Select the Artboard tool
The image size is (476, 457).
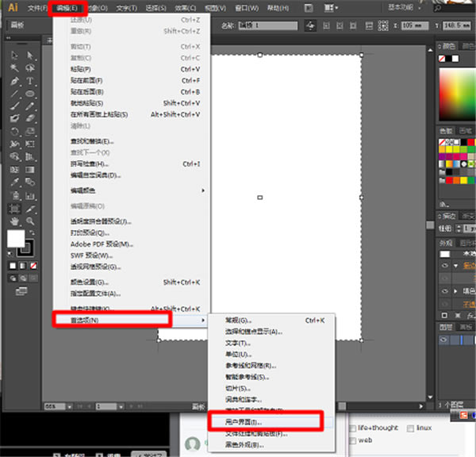[15, 208]
